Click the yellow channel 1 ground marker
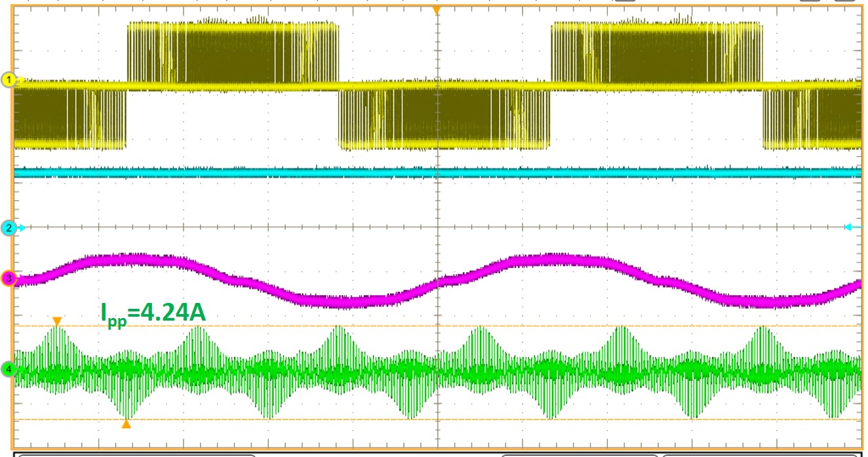Image resolution: width=868 pixels, height=457 pixels. (9, 80)
